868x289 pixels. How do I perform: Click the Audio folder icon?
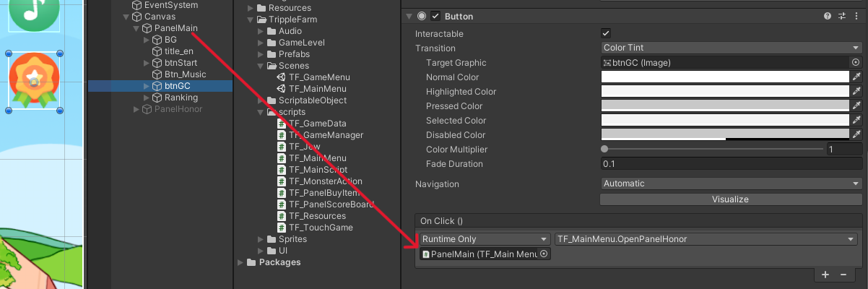click(272, 31)
